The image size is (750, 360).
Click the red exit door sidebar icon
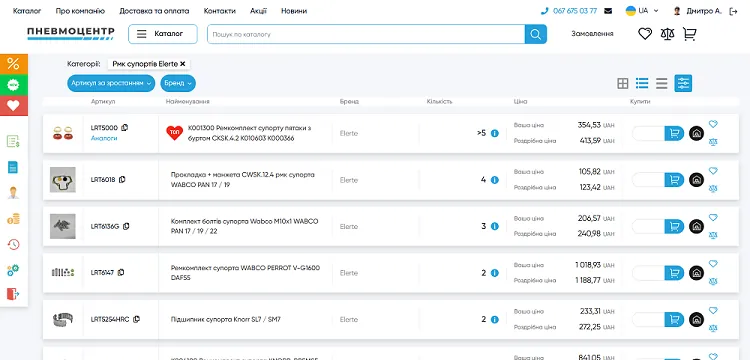click(x=13, y=294)
